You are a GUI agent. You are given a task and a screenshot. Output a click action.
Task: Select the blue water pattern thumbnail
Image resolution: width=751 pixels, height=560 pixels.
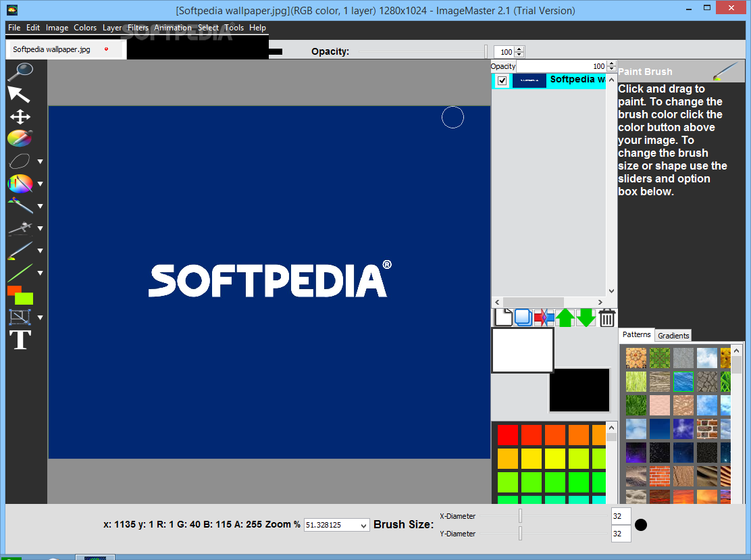point(683,382)
